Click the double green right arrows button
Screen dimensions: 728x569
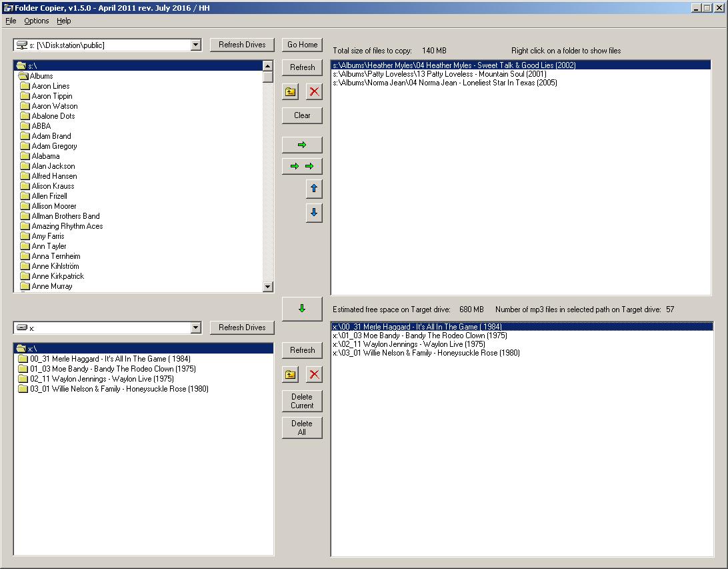[x=302, y=166]
